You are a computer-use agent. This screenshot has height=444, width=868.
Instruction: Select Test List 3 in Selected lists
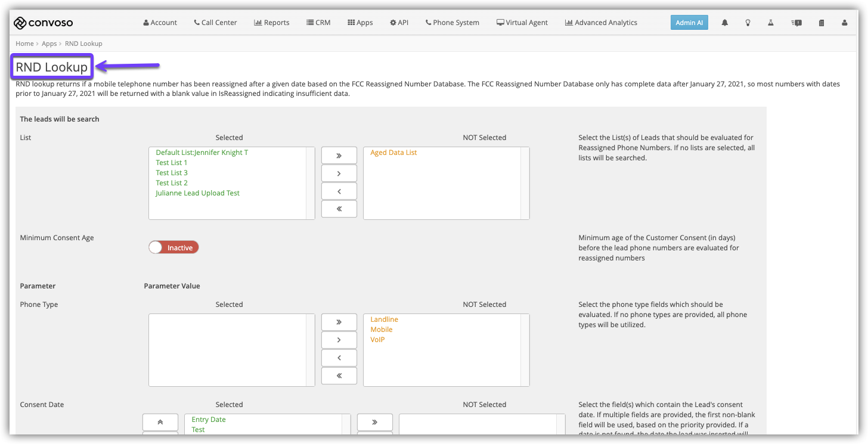click(172, 173)
